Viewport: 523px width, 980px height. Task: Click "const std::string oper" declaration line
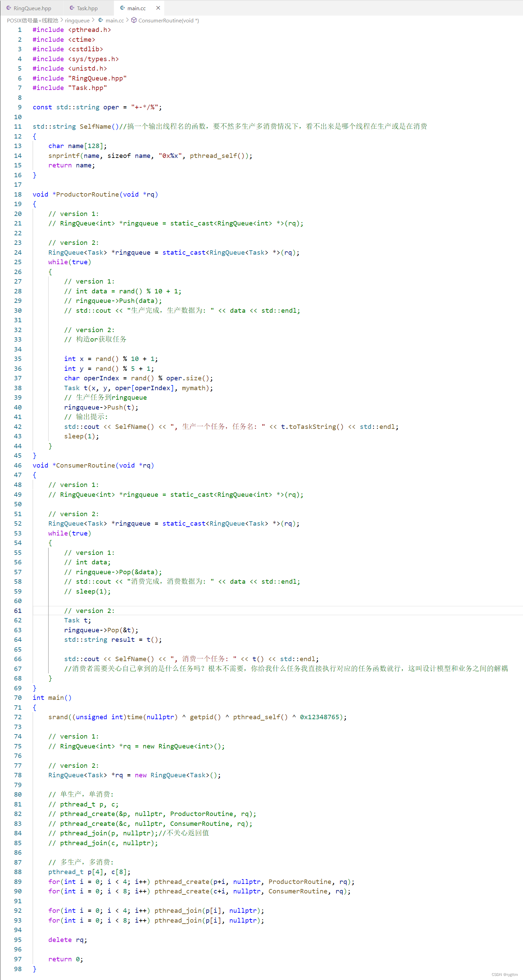pyautogui.click(x=97, y=107)
